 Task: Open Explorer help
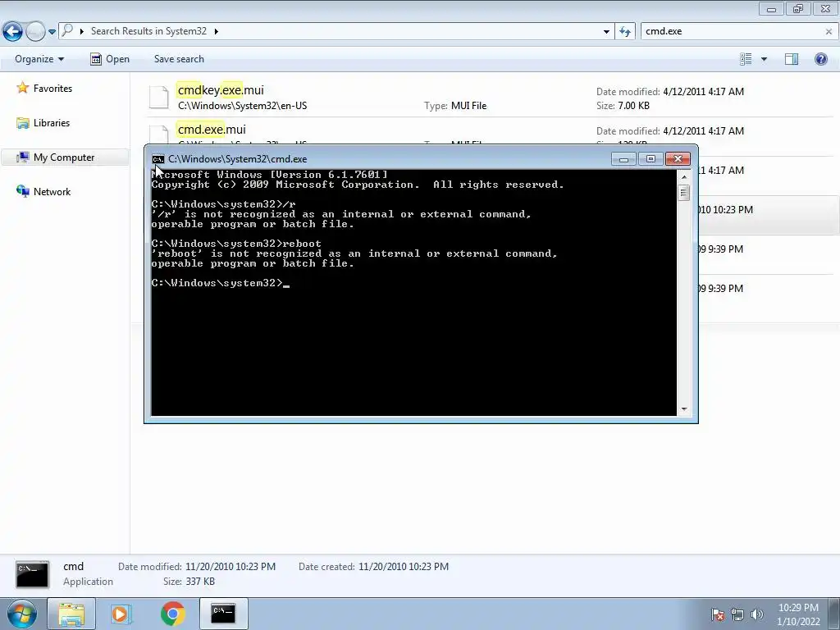click(820, 59)
